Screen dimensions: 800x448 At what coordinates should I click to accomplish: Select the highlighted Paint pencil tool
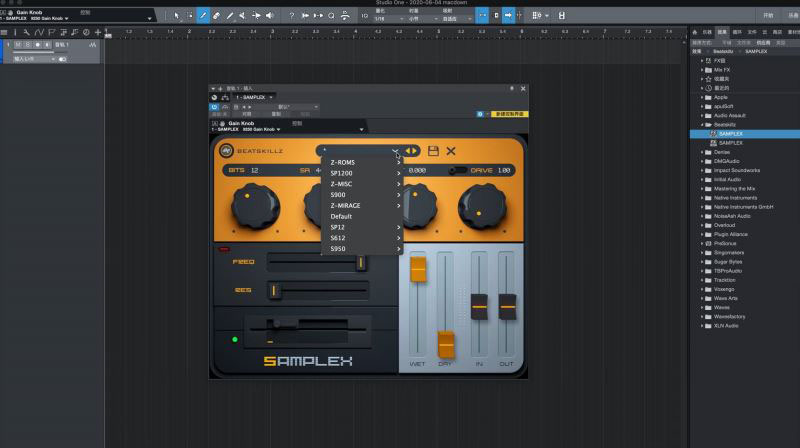pyautogui.click(x=203, y=16)
